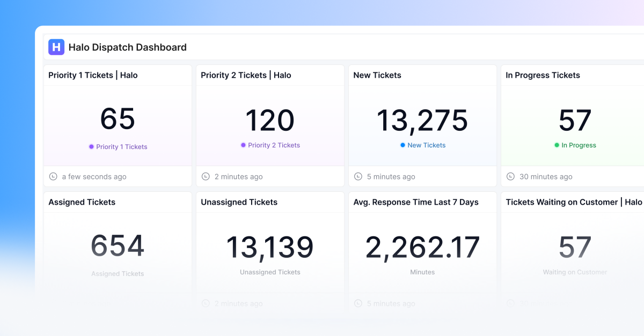Click the 'In Progress' legend label
The width and height of the screenshot is (644, 336).
tap(579, 145)
